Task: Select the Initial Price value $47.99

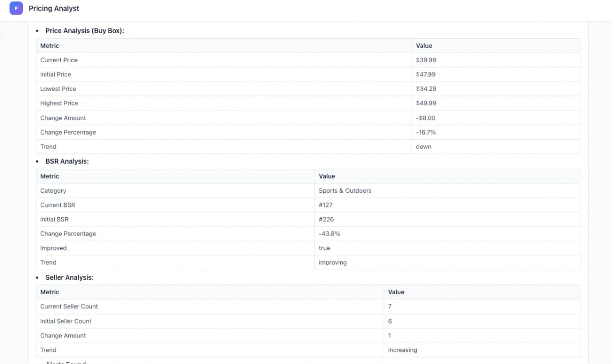Action: point(426,74)
